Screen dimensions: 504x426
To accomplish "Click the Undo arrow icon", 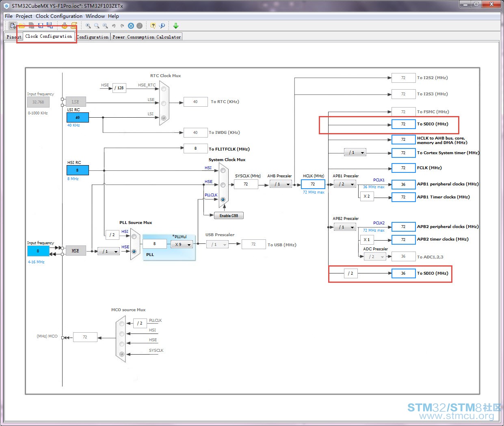I will 114,26.
